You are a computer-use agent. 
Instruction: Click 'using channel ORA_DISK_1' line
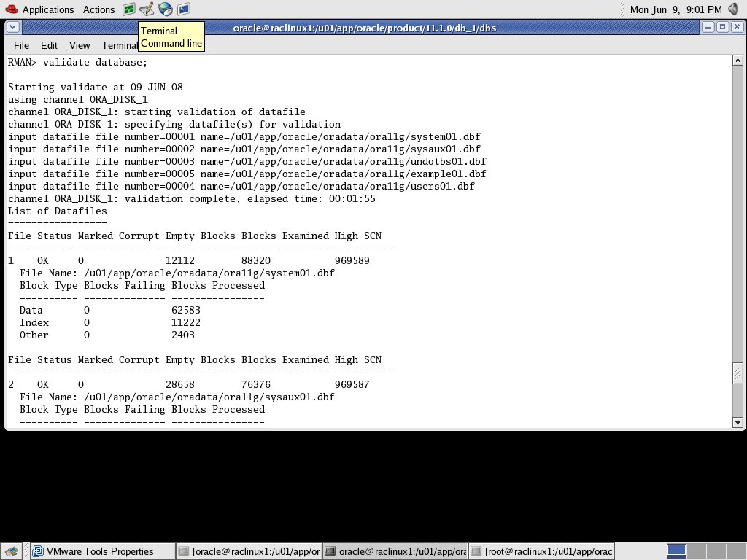78,99
